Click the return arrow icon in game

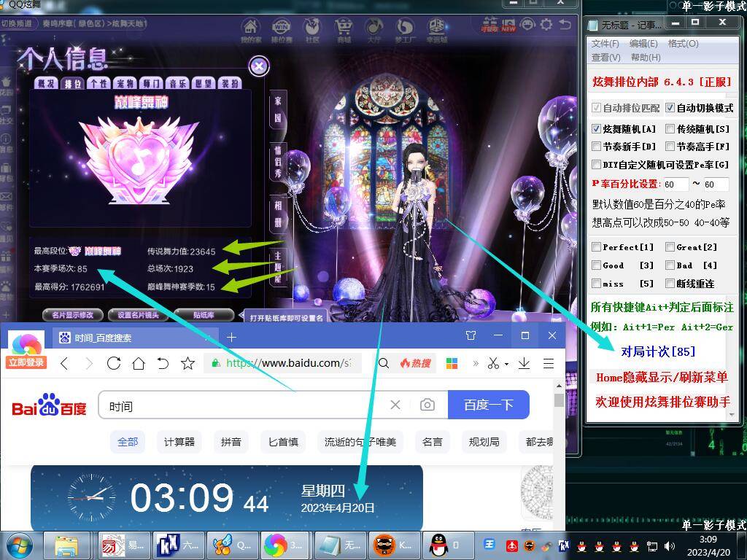565,24
